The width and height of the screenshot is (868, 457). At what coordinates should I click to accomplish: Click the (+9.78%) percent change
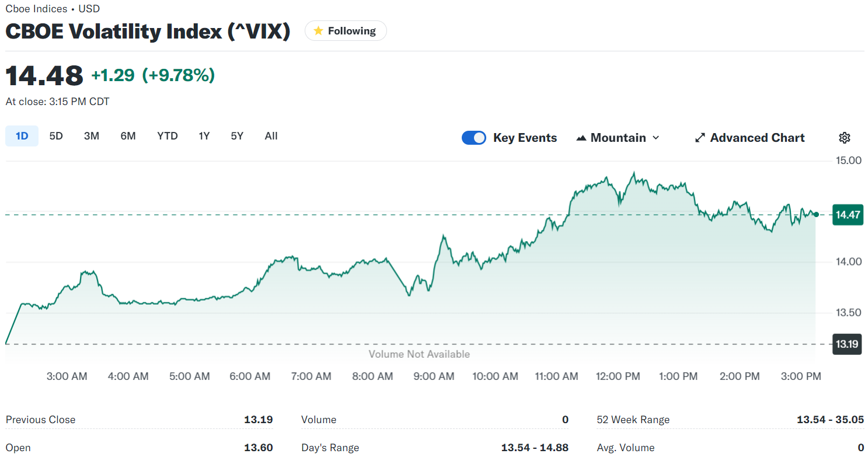[x=179, y=75]
